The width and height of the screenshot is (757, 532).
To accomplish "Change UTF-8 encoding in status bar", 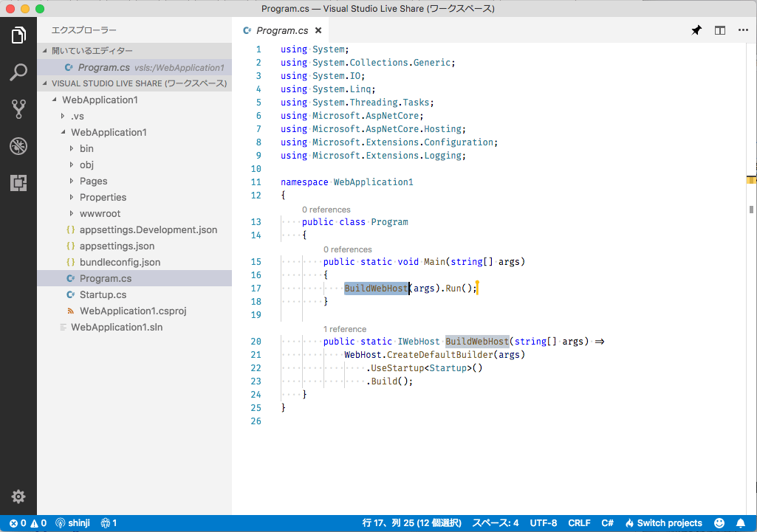I will (543, 522).
